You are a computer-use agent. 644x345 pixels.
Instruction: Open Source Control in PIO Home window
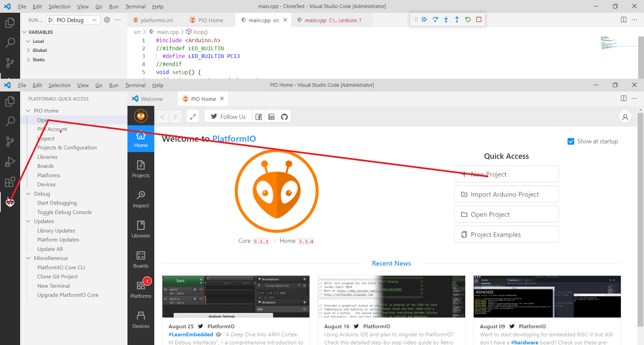(10, 141)
